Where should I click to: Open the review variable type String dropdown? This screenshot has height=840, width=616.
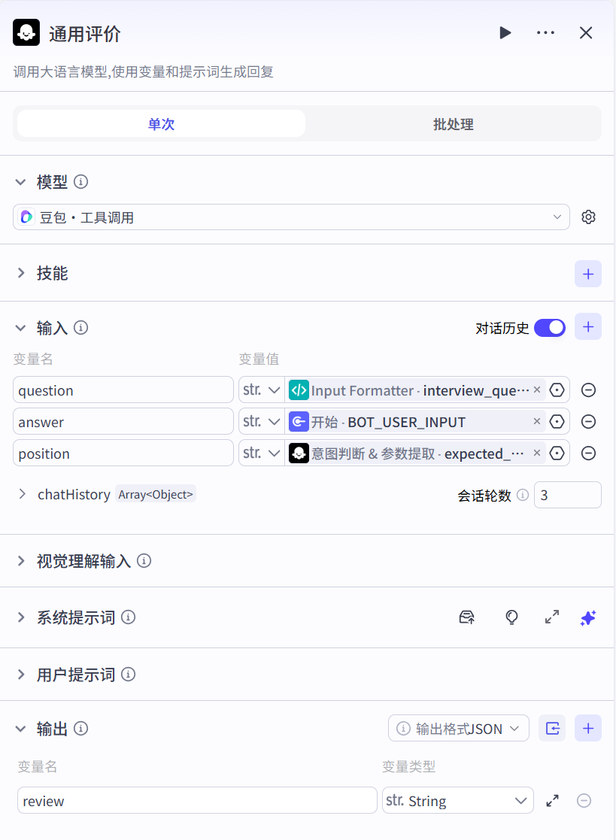tap(457, 801)
